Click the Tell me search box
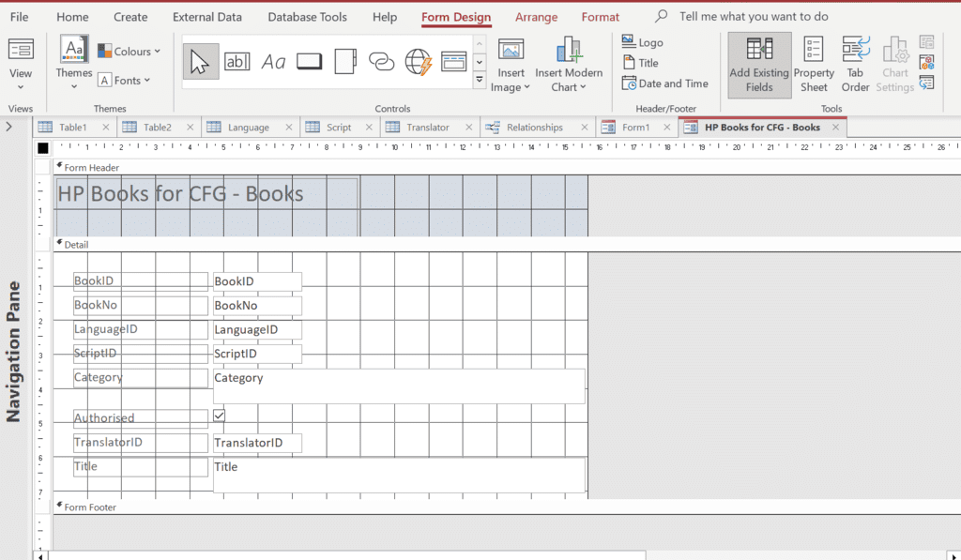The image size is (961, 560). pos(754,17)
